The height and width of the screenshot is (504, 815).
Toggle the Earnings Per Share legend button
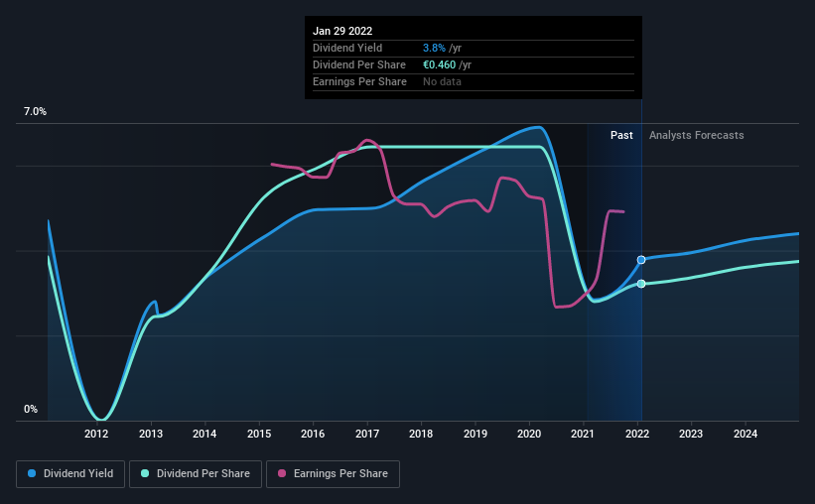(x=334, y=474)
